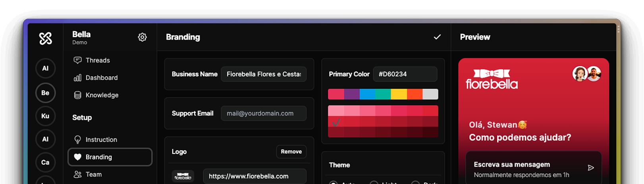Click the Branding heart icon
Screen dimensions: 644x184
[77, 157]
